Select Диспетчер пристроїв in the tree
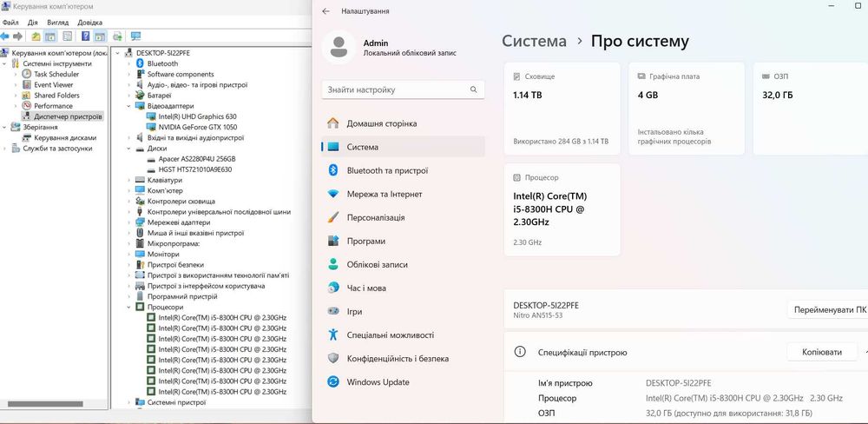868x424 pixels. click(68, 117)
